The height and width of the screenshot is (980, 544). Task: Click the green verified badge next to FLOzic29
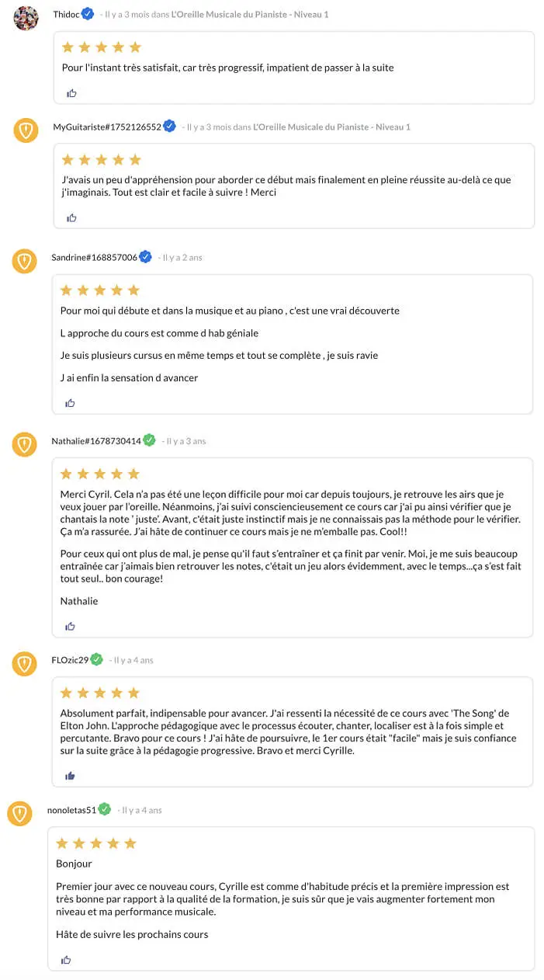97,660
